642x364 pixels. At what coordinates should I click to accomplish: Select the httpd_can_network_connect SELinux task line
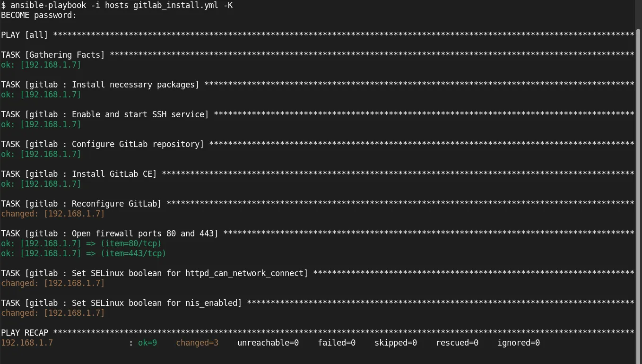tap(317, 273)
